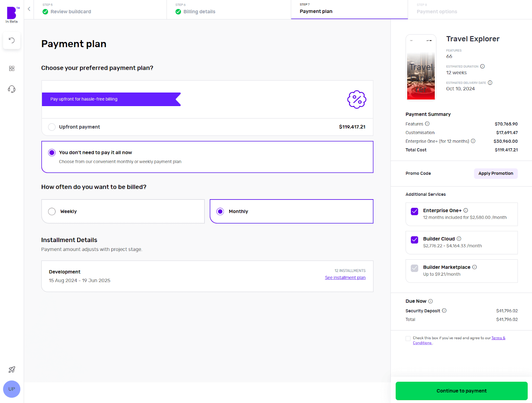
Task: Click Pay upfront for hassle-free billing banner
Action: (x=111, y=99)
